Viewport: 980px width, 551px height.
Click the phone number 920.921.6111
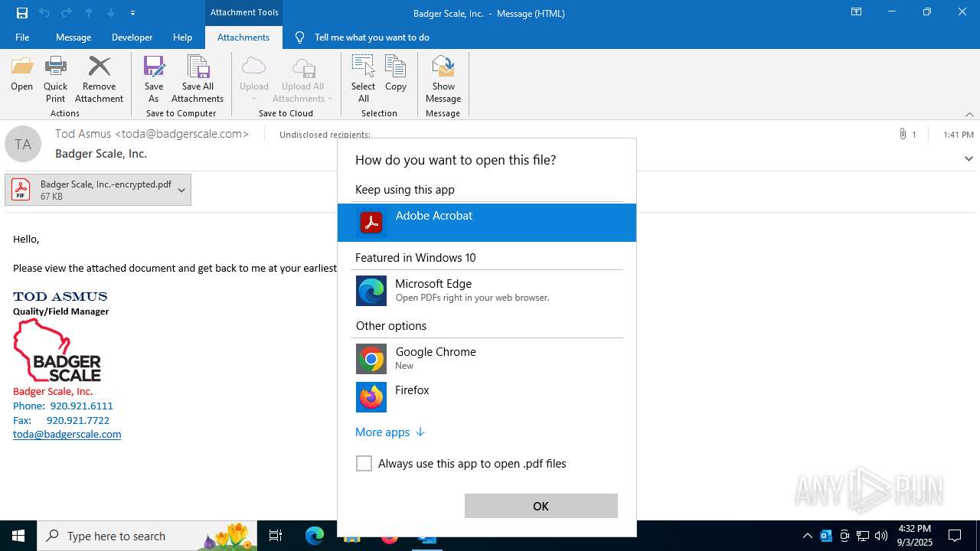pos(82,406)
